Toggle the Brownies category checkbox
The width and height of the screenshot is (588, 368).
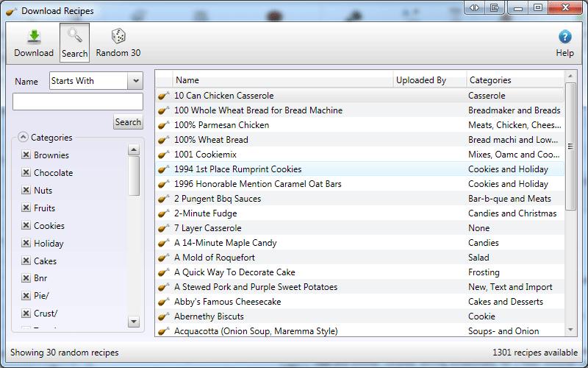(x=26, y=155)
